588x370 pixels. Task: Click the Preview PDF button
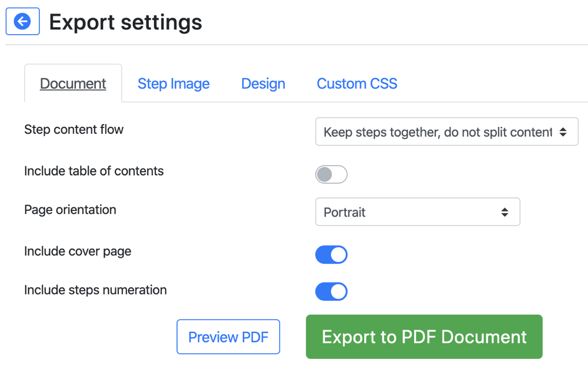pyautogui.click(x=228, y=337)
